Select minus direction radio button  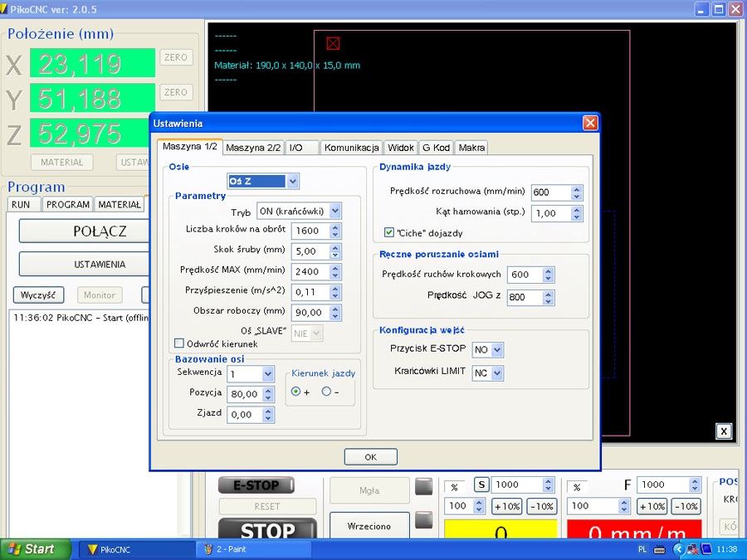tap(326, 392)
